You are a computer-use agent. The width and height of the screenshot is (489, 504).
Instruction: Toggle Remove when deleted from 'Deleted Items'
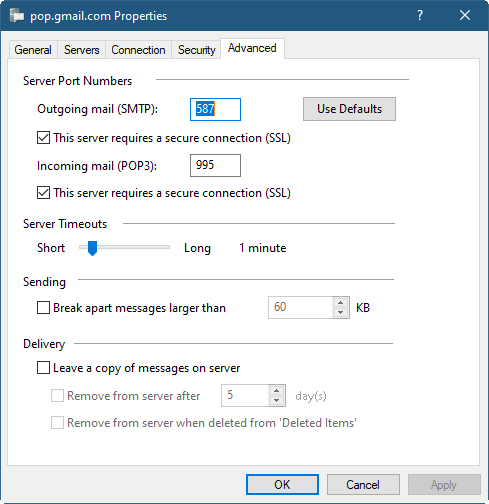tap(57, 423)
